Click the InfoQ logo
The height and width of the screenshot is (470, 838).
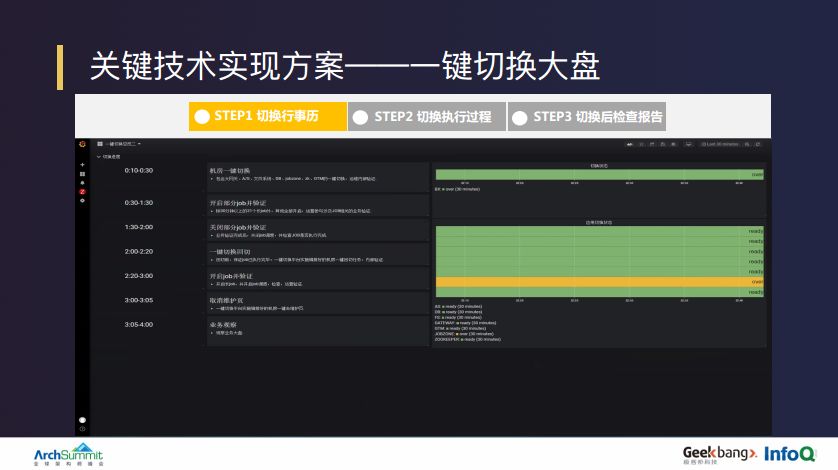click(x=790, y=454)
